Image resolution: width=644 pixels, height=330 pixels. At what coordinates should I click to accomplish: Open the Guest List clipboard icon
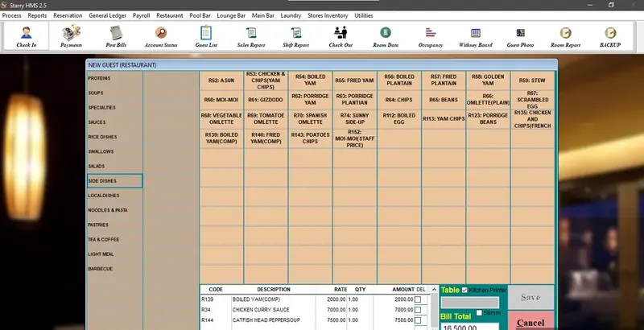206,36
